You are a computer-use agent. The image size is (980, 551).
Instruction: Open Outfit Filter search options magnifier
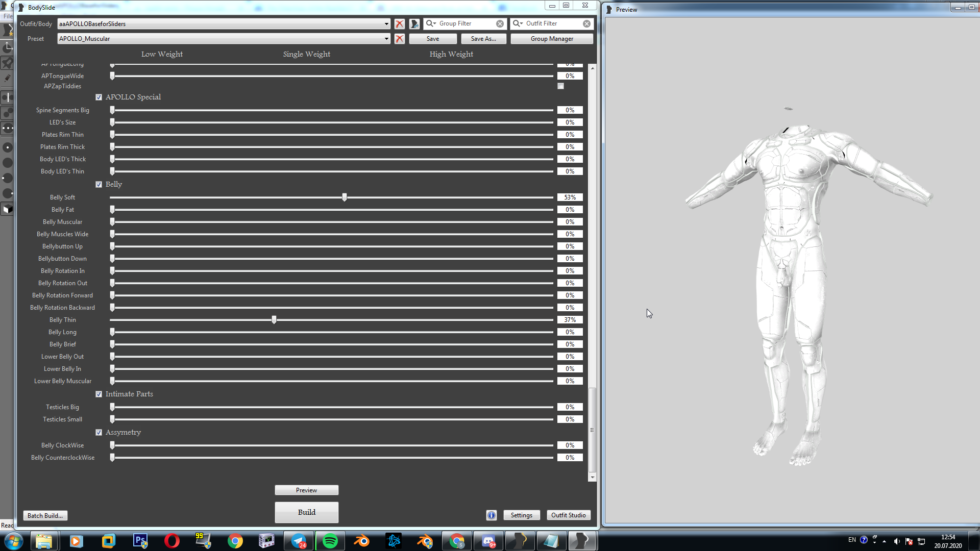coord(518,23)
